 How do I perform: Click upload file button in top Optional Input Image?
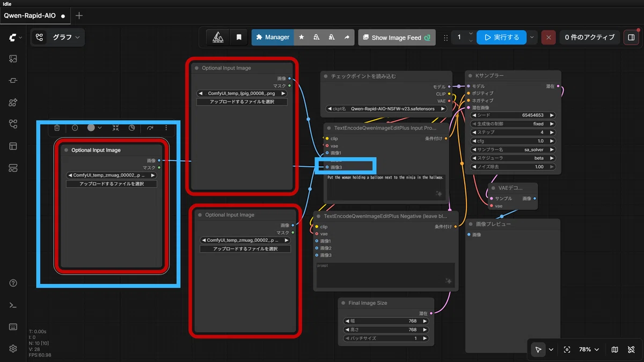point(241,101)
